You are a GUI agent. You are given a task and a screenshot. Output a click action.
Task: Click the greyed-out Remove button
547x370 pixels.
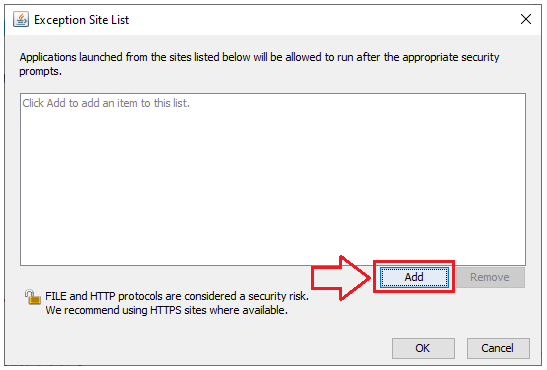click(x=490, y=277)
